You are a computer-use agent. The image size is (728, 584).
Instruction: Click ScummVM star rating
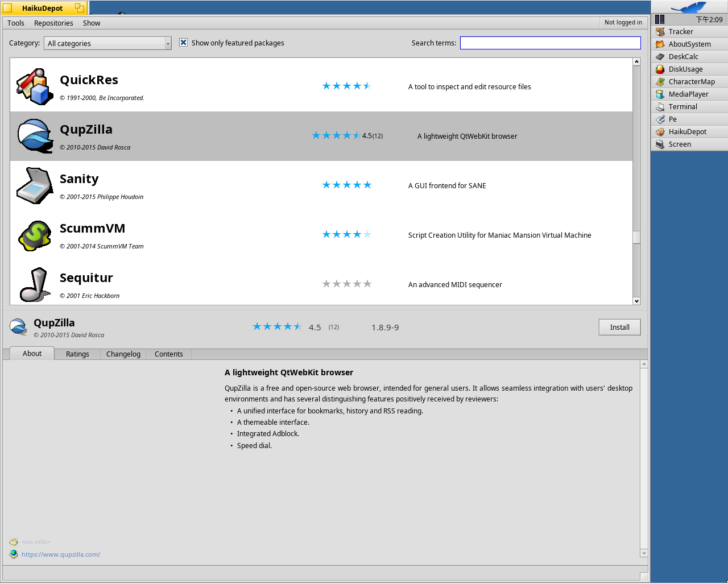[x=346, y=235]
